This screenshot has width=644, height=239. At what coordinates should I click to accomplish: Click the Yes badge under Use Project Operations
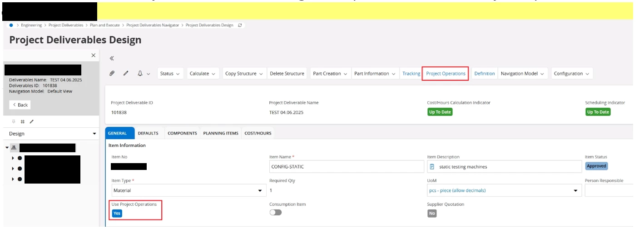tap(117, 214)
